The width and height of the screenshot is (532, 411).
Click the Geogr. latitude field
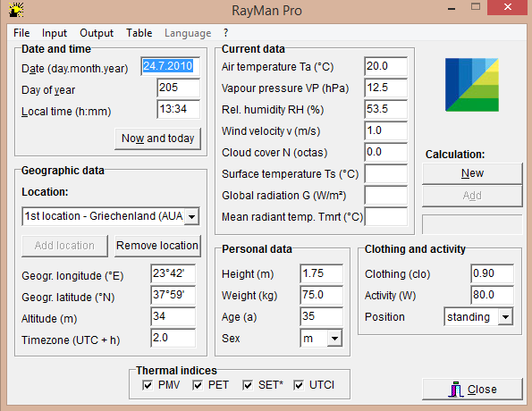click(x=173, y=295)
